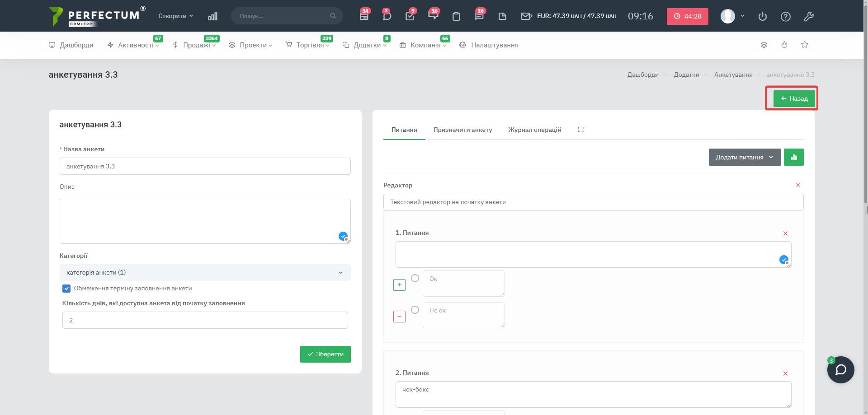The height and width of the screenshot is (415, 868).
Task: Click the 'Не ок' answer text box
Action: pyautogui.click(x=463, y=315)
